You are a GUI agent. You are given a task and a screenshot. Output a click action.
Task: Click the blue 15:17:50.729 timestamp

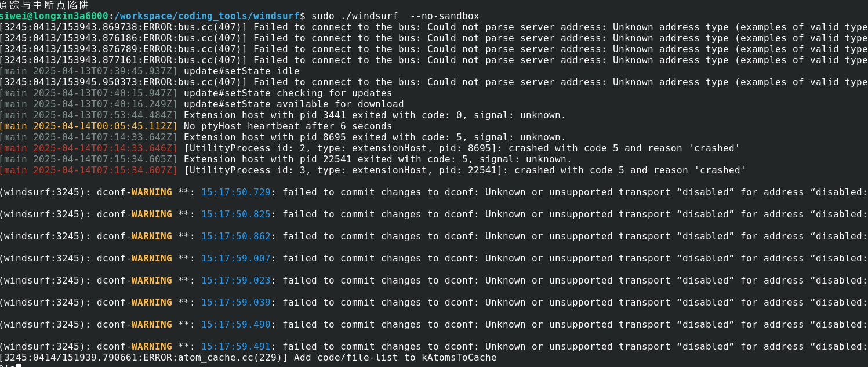pos(236,192)
